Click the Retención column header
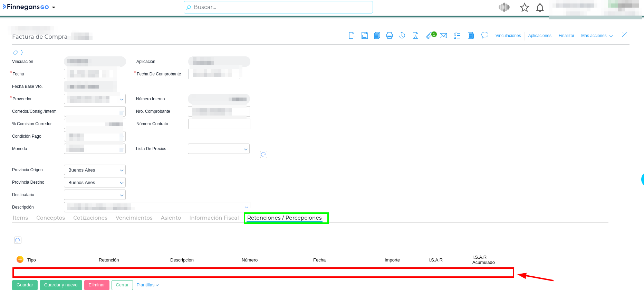 (109, 260)
